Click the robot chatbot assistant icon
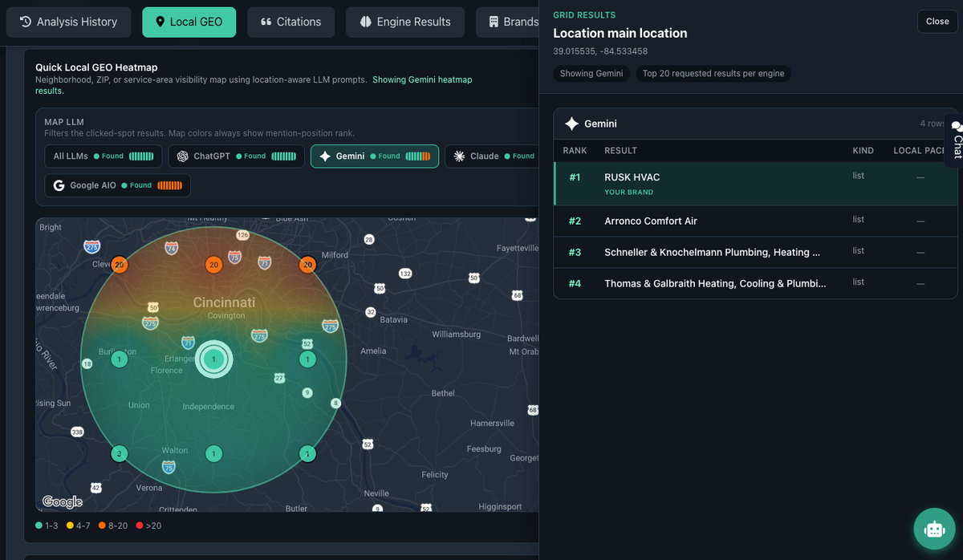Screen dimensions: 963x560 pyautogui.click(x=934, y=530)
